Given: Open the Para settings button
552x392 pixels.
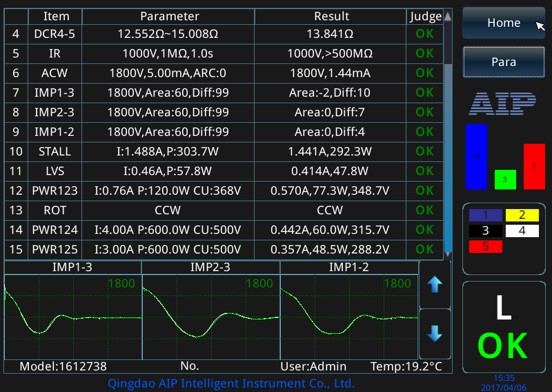Looking at the screenshot, I should coord(503,62).
